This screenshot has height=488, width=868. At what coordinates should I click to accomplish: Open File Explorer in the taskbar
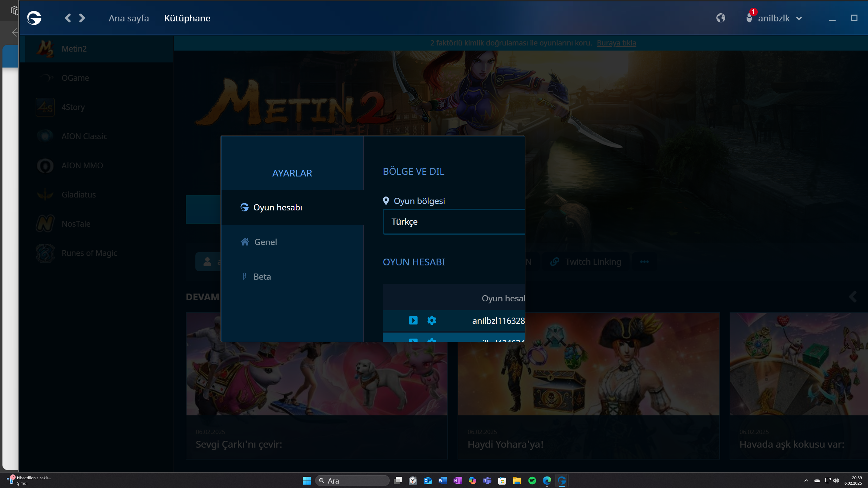click(517, 481)
